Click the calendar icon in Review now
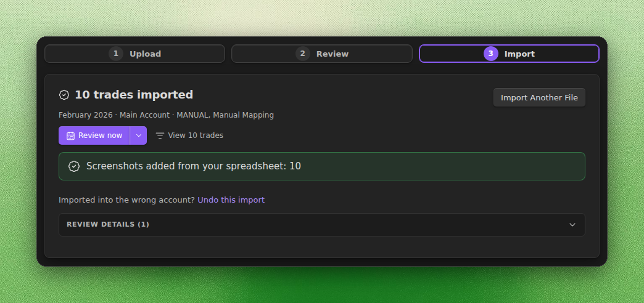The image size is (644, 303). [x=71, y=135]
